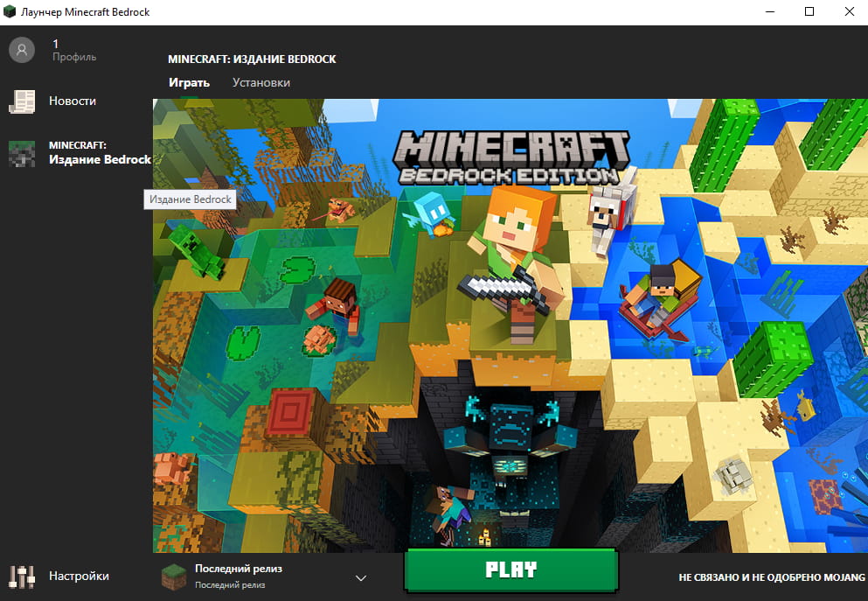The height and width of the screenshot is (601, 868).
Task: Switch to the Установки tab
Action: point(261,82)
